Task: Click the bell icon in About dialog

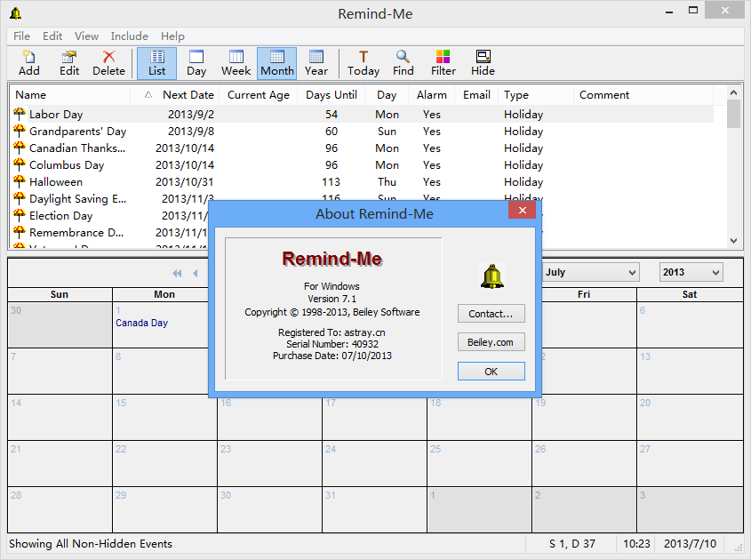Action: point(491,276)
